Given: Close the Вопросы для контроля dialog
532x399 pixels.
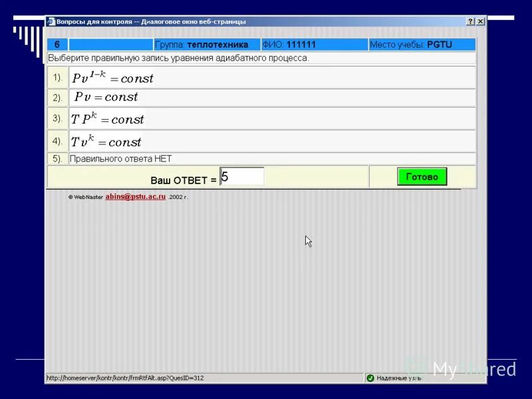Looking at the screenshot, I should coord(480,21).
